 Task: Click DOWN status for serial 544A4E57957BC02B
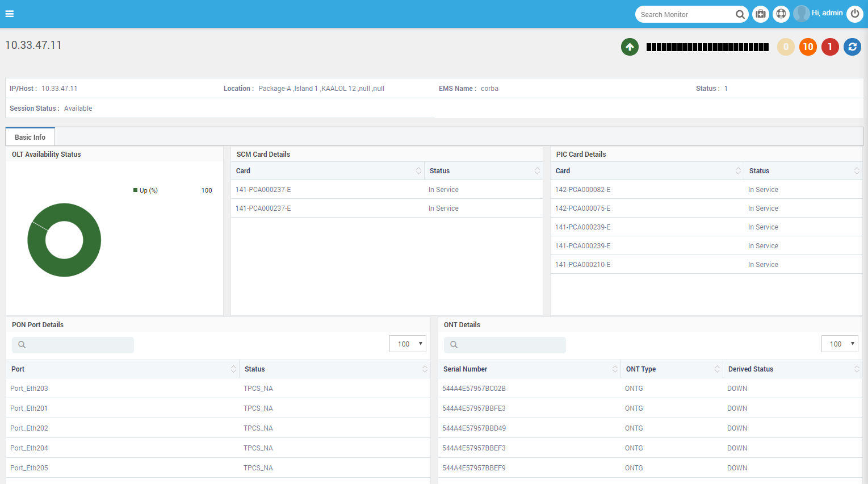point(737,389)
